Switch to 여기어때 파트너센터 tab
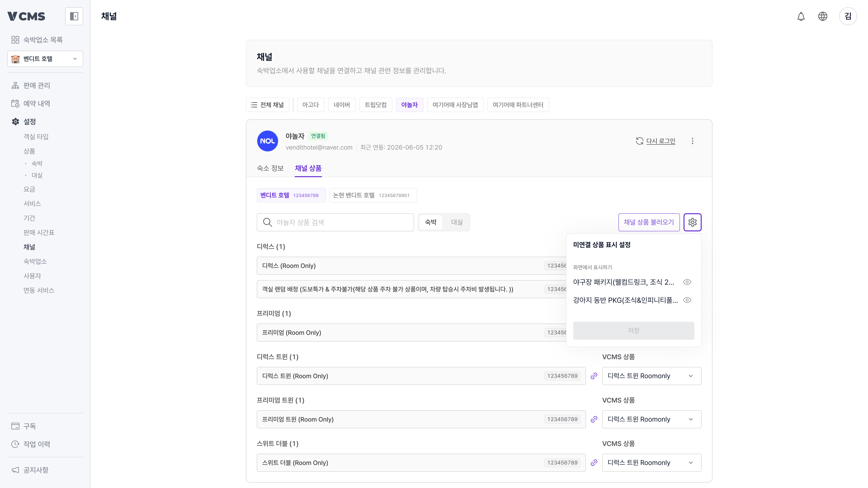Screen dimensions: 868x488 pyautogui.click(x=518, y=105)
